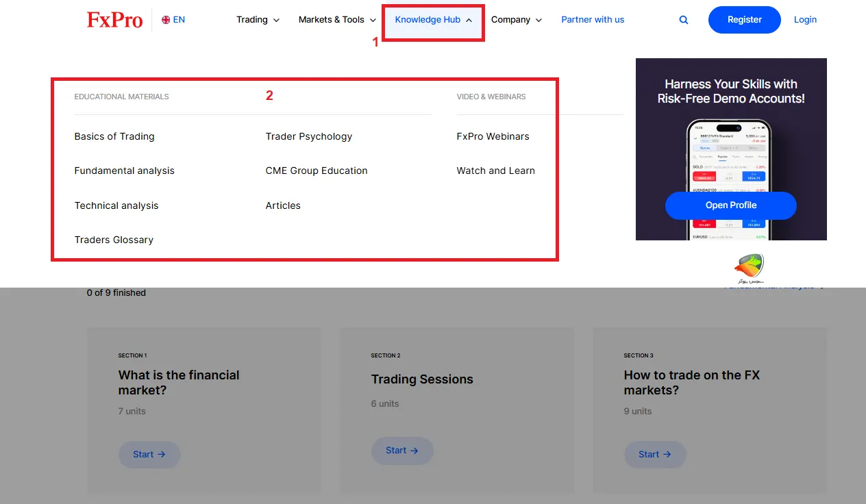
Task: Go to FxPro Webinars
Action: pyautogui.click(x=493, y=136)
